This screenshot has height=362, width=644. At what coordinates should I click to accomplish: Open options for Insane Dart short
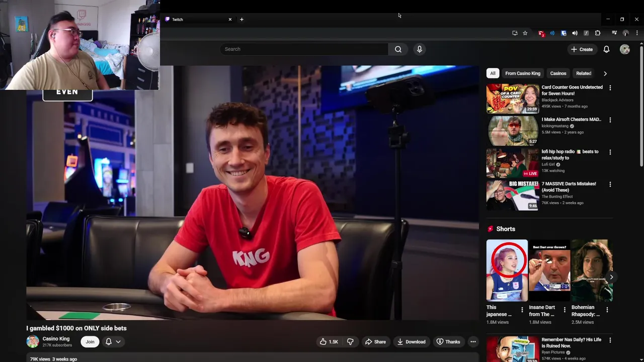click(x=565, y=310)
